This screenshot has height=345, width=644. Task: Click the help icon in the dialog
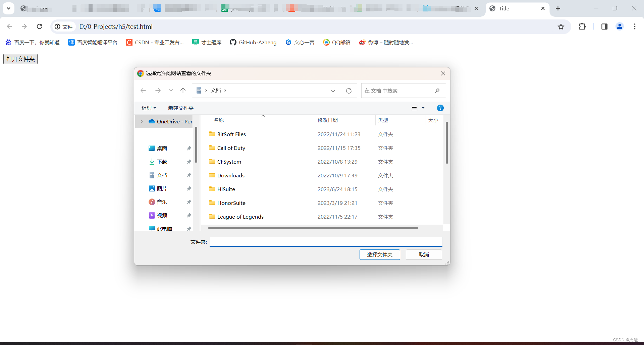pos(440,108)
